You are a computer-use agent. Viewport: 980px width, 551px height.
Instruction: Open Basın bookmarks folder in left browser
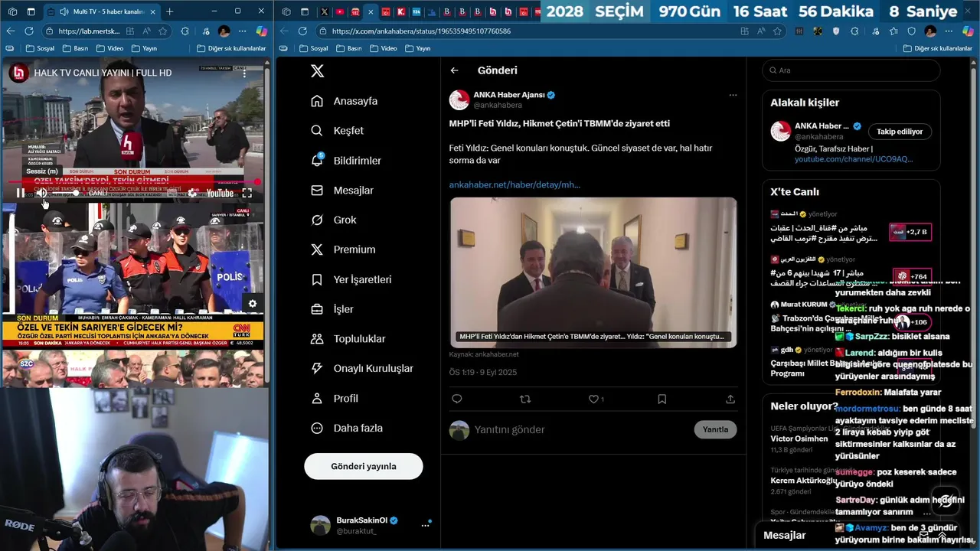pyautogui.click(x=74, y=48)
